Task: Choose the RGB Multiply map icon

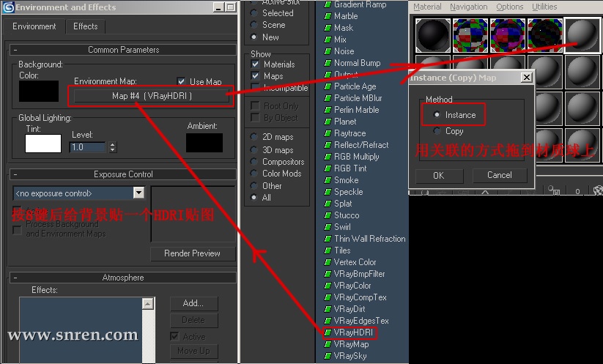Action: [x=328, y=157]
